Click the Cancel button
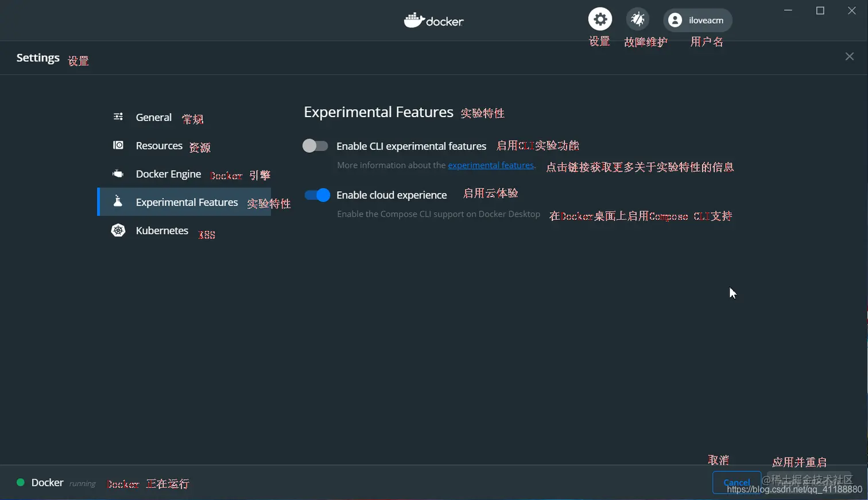The image size is (868, 500). coord(737,482)
